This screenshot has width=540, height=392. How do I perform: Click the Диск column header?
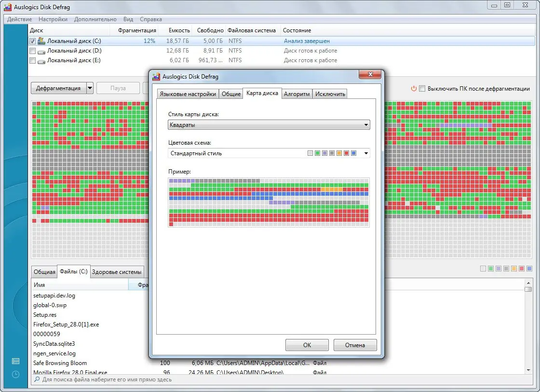(x=69, y=30)
